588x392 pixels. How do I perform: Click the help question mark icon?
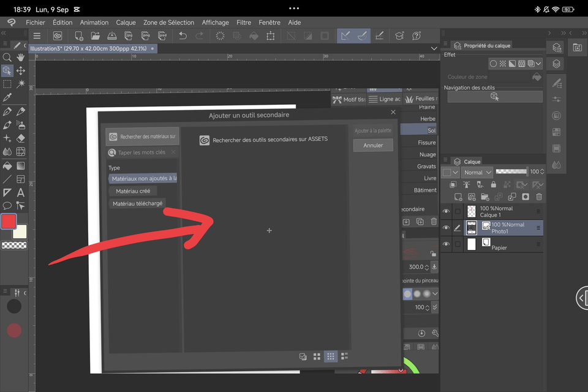[x=417, y=36]
